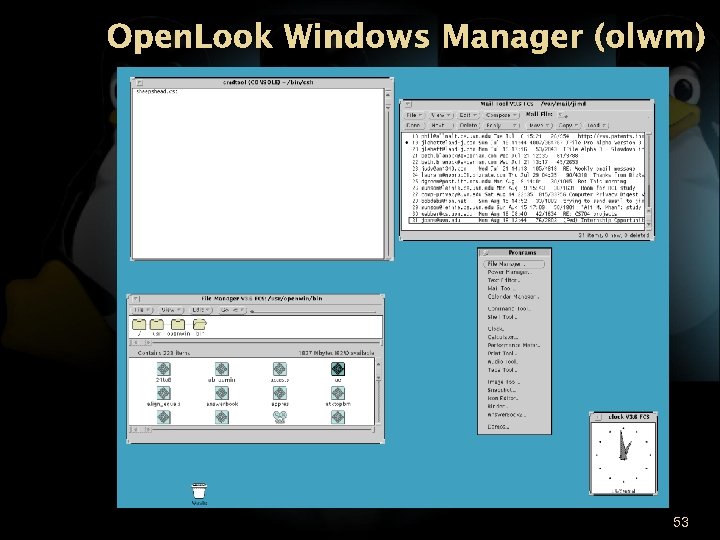Image resolution: width=720 pixels, height=540 pixels.
Task: Click inside the cmdtool console text area
Action: [x=258, y=174]
